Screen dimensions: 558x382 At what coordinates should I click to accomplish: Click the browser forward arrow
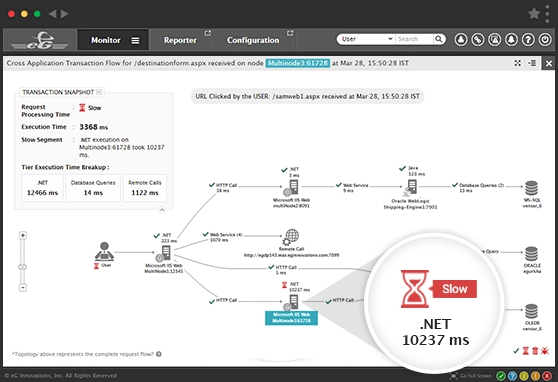point(65,14)
